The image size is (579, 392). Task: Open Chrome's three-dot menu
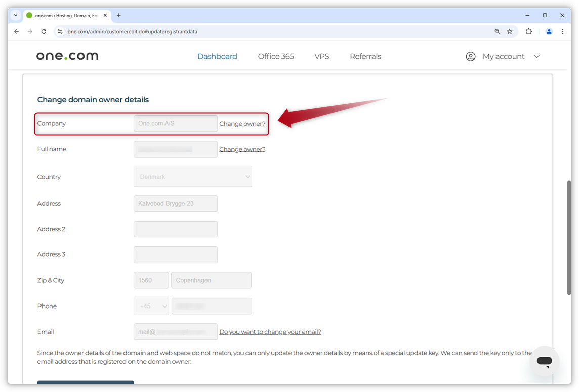pos(562,31)
